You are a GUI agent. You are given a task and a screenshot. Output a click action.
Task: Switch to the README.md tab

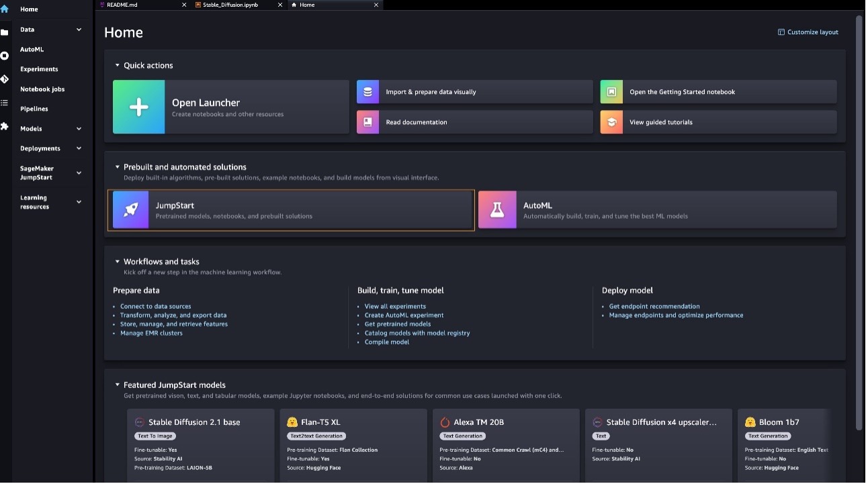pyautogui.click(x=142, y=5)
